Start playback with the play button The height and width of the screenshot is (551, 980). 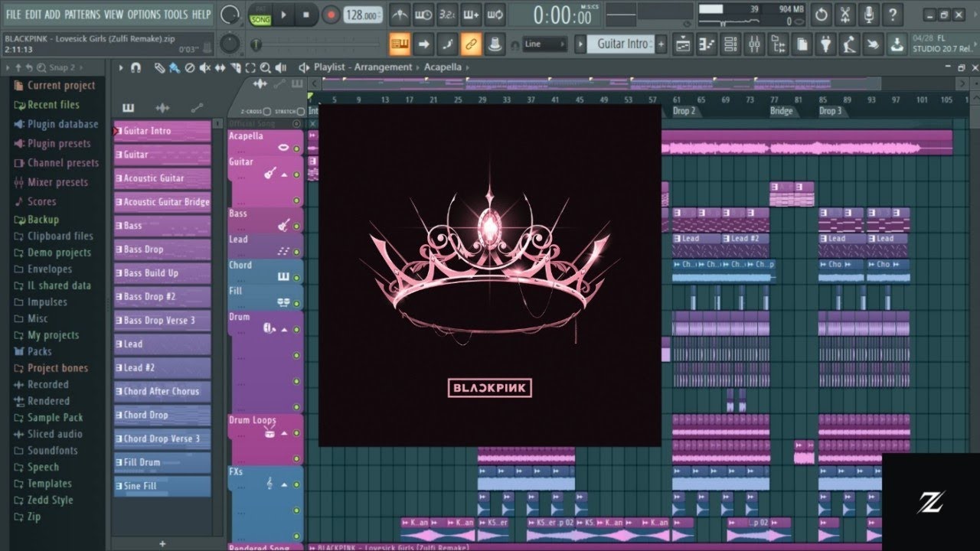pos(283,15)
